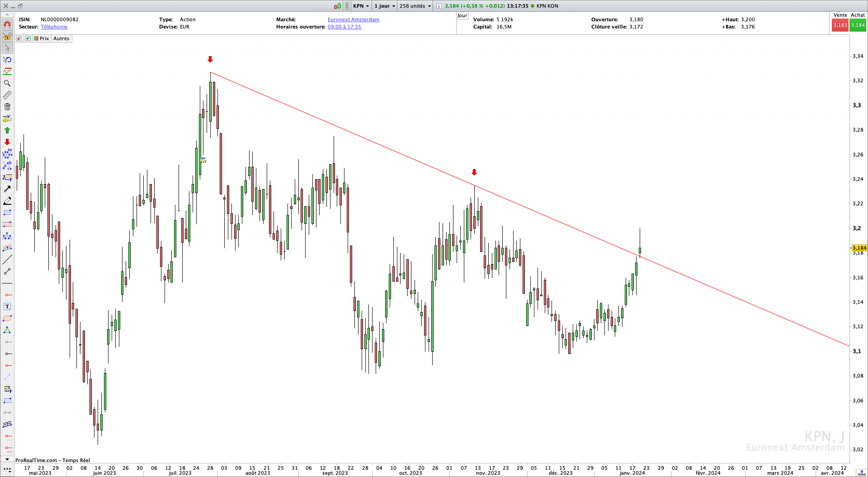Click the trash can delete tool
The height and width of the screenshot is (477, 868).
[x=7, y=107]
